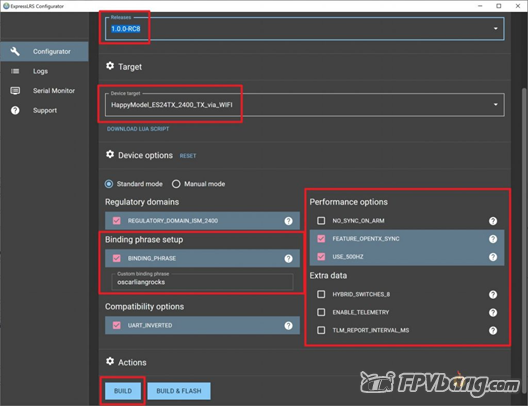528x406 pixels.
Task: Open the Support page
Action: coord(44,110)
